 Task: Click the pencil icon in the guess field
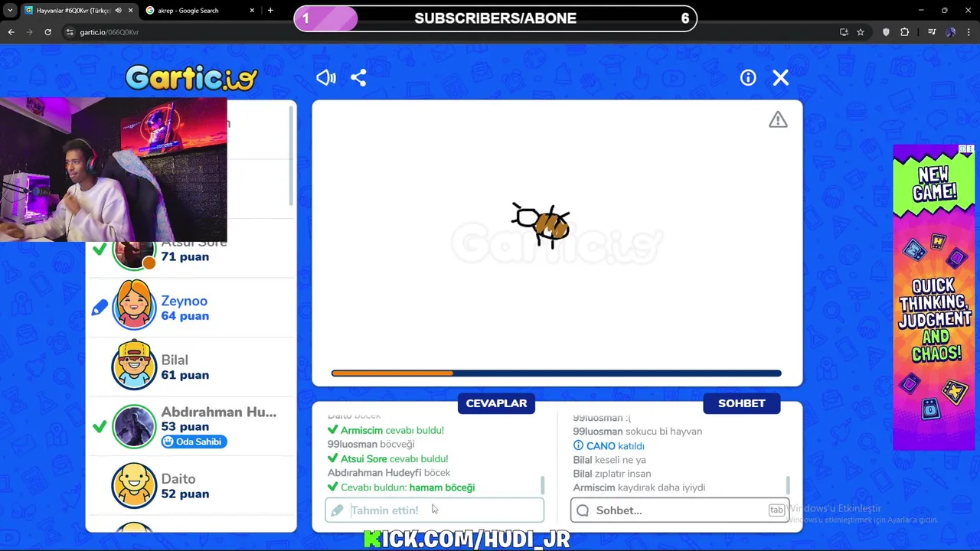[x=338, y=510]
